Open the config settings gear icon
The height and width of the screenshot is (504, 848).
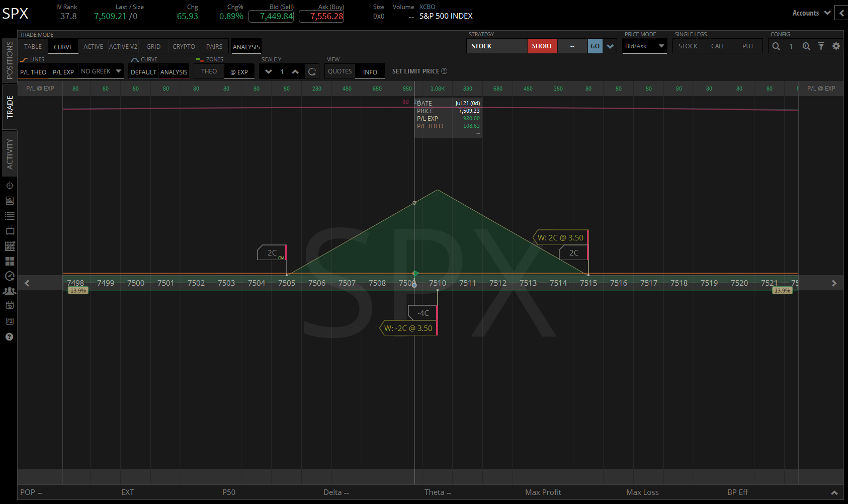pyautogui.click(x=836, y=46)
